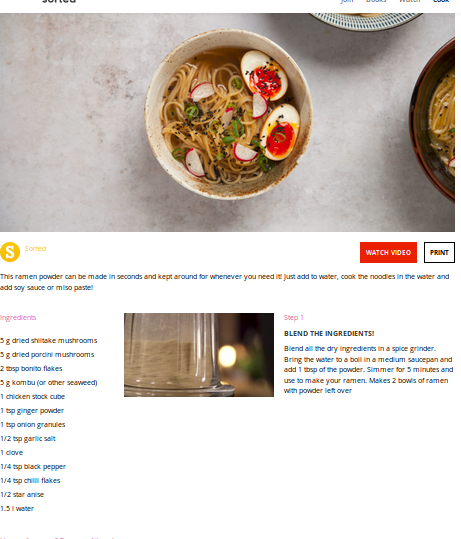Click the 1.5 l water ingredient
461x539 pixels.
[x=17, y=509]
